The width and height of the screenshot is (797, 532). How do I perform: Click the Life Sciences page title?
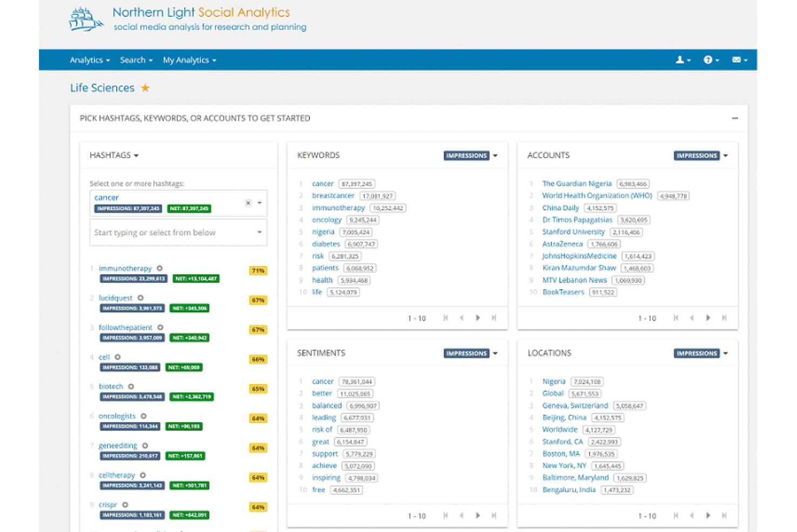102,87
